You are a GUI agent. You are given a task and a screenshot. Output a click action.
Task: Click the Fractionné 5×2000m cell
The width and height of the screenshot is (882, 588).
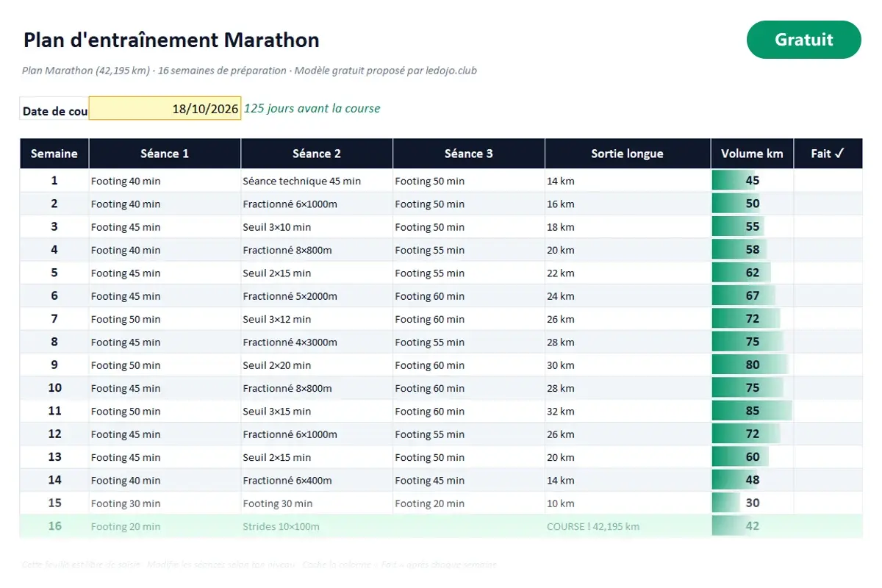click(317, 296)
